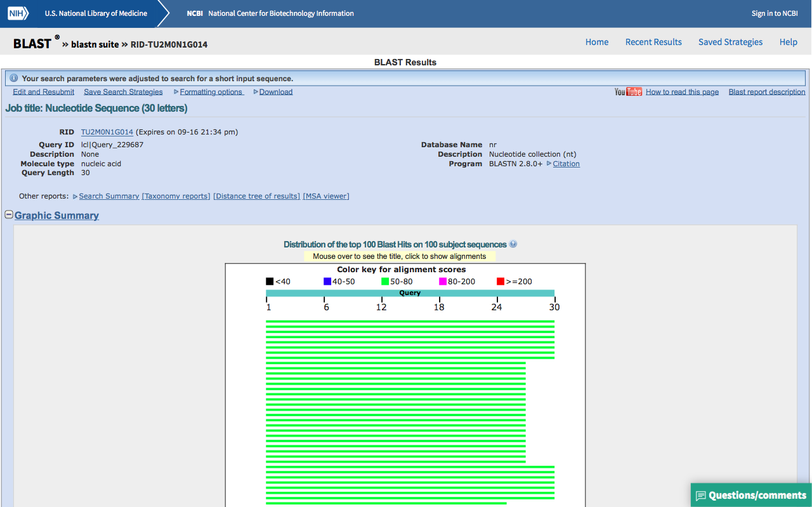This screenshot has width=812, height=507.
Task: Open Distance tree of results
Action: coord(256,196)
